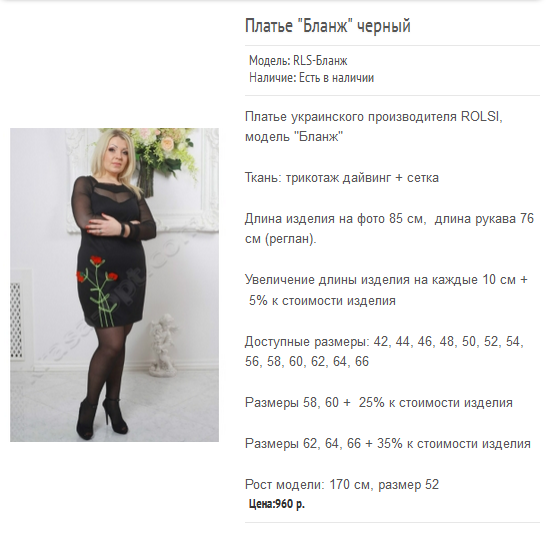Click the Модель: label

tap(270, 61)
